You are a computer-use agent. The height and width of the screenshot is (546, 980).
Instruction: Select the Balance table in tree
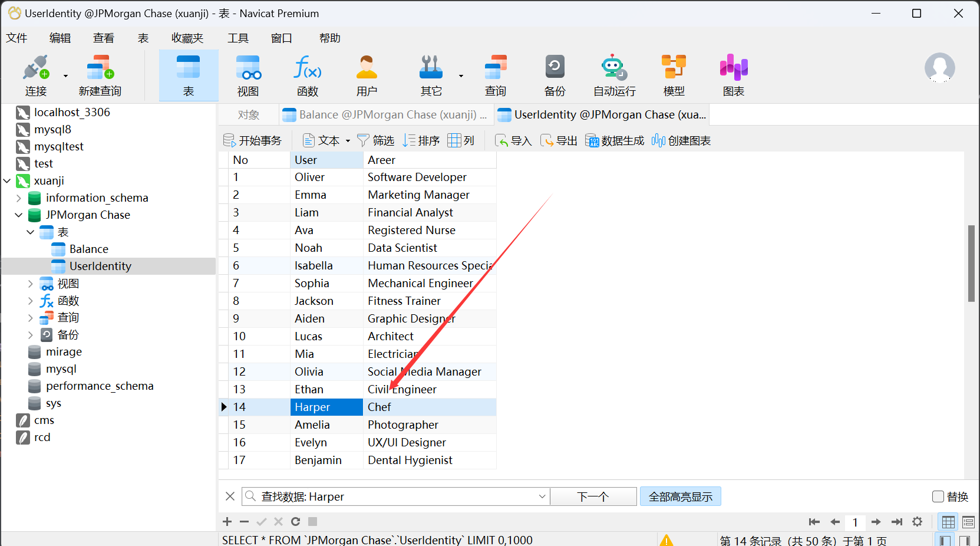[89, 249]
